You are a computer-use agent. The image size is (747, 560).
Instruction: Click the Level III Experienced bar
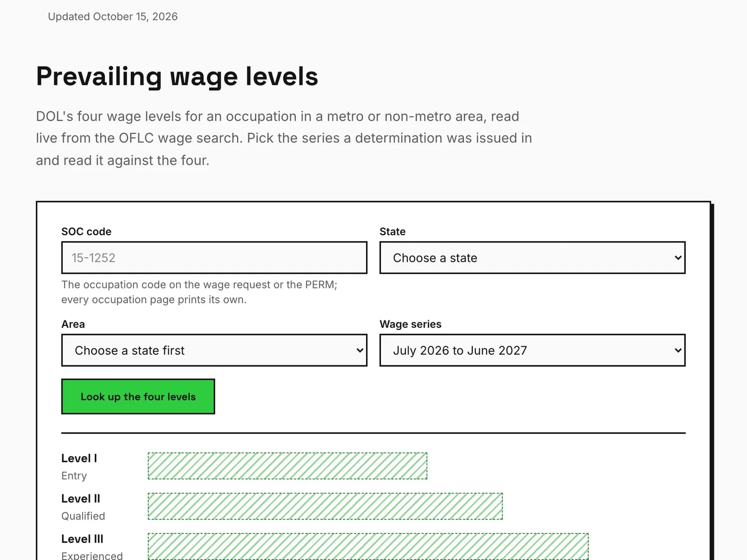[368, 546]
